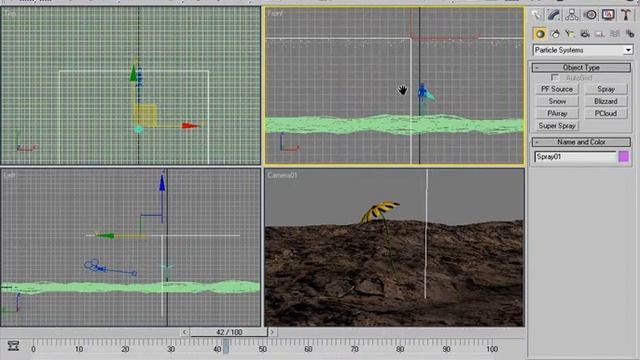Click the Super Spray button
Viewport: 640px width, 360px height.
[557, 126]
